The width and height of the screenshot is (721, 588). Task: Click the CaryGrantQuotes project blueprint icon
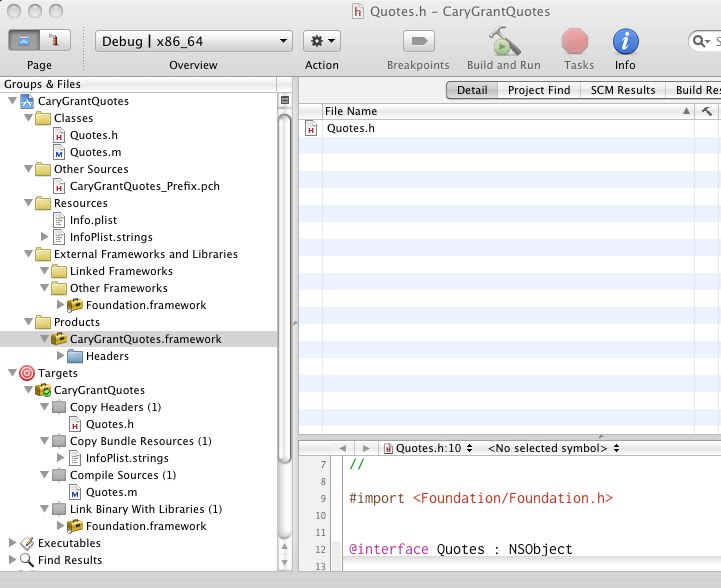27,101
